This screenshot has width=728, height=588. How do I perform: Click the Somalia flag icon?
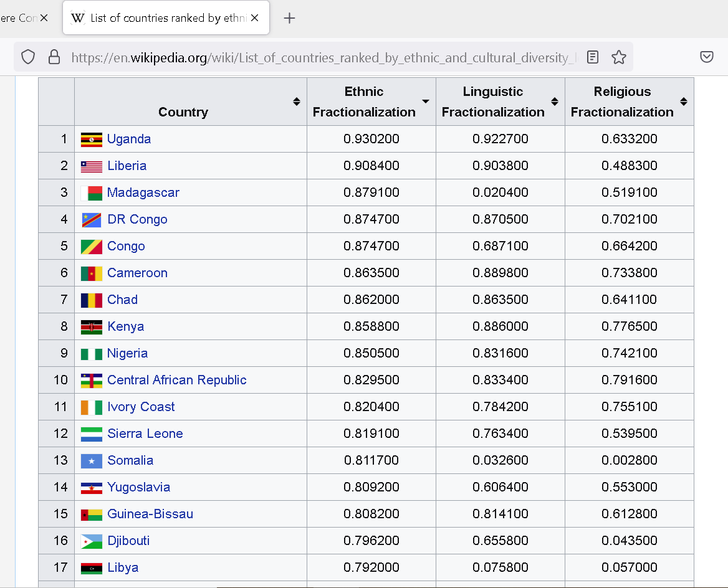[92, 461]
